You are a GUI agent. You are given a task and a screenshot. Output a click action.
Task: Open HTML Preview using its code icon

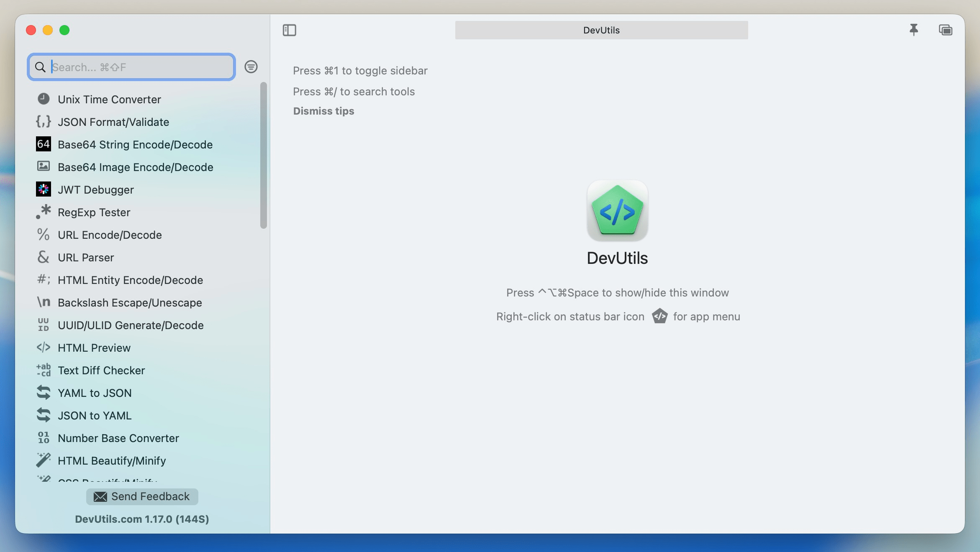click(43, 347)
